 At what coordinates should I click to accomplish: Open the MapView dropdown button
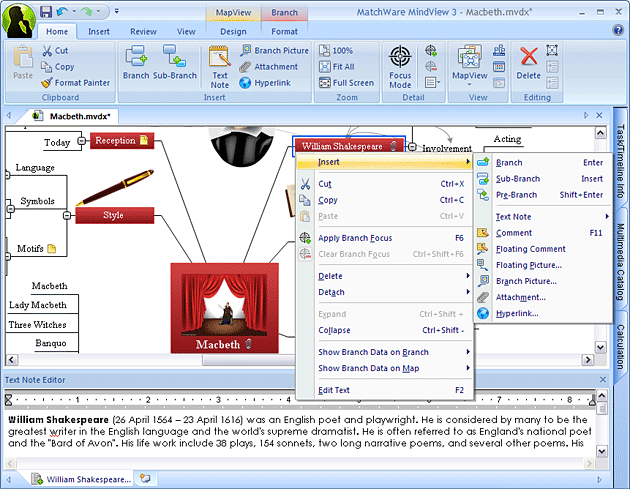point(469,65)
